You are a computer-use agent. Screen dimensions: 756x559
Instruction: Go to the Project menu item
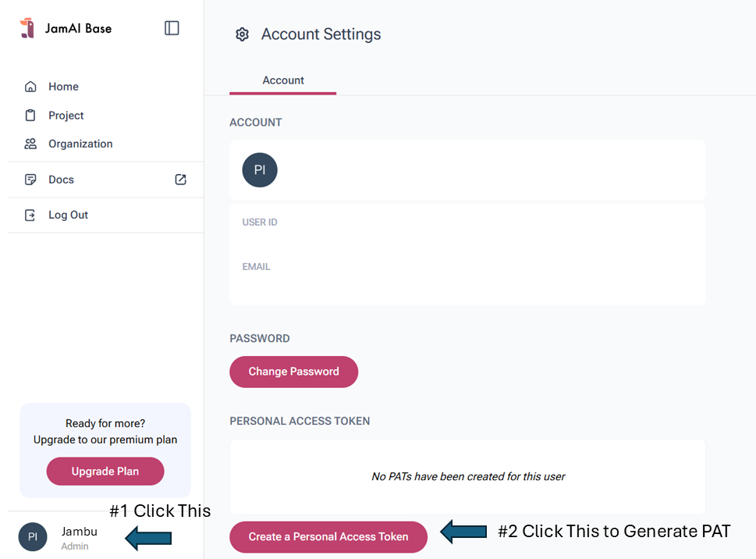(66, 116)
